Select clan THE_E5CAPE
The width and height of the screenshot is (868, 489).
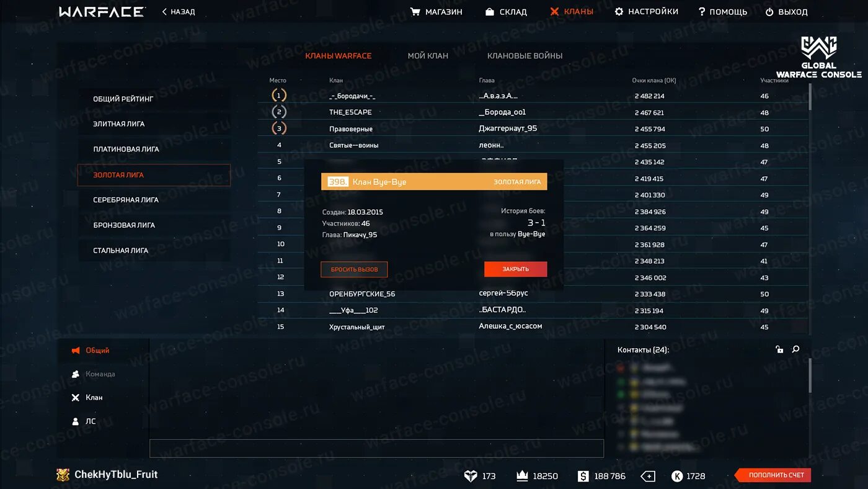point(350,112)
